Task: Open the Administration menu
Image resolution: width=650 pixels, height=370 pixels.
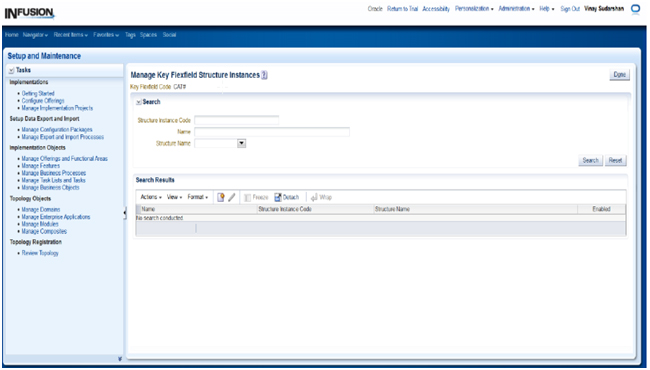Action: [516, 9]
